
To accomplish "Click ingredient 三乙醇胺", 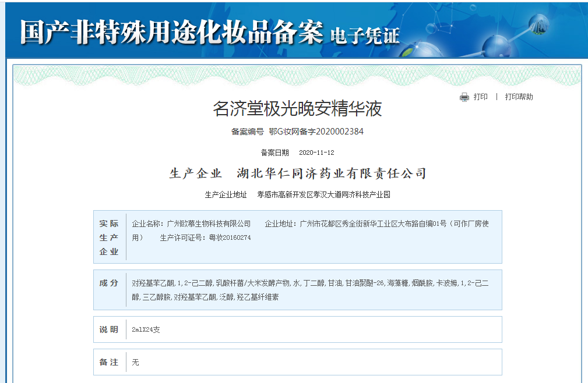I will coord(156,297).
